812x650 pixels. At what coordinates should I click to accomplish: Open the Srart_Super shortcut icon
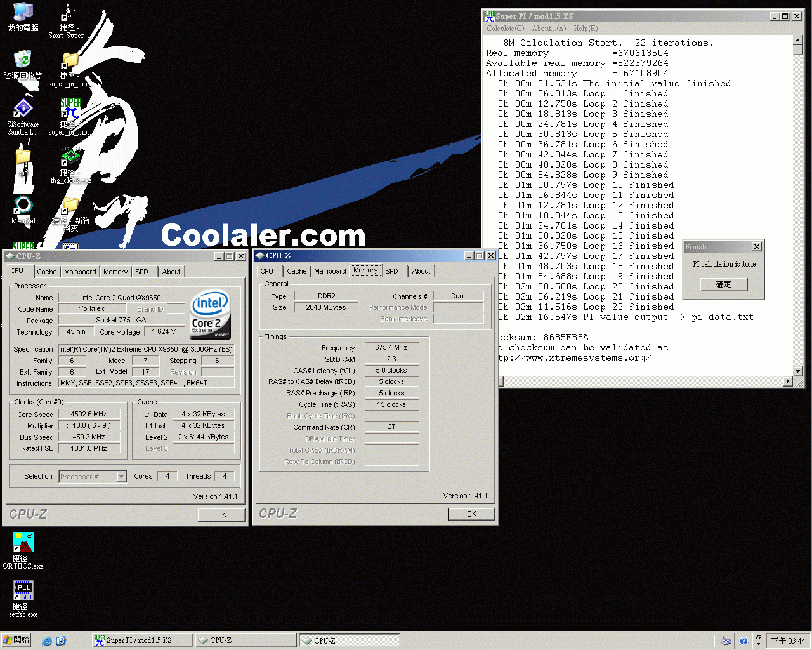point(68,21)
